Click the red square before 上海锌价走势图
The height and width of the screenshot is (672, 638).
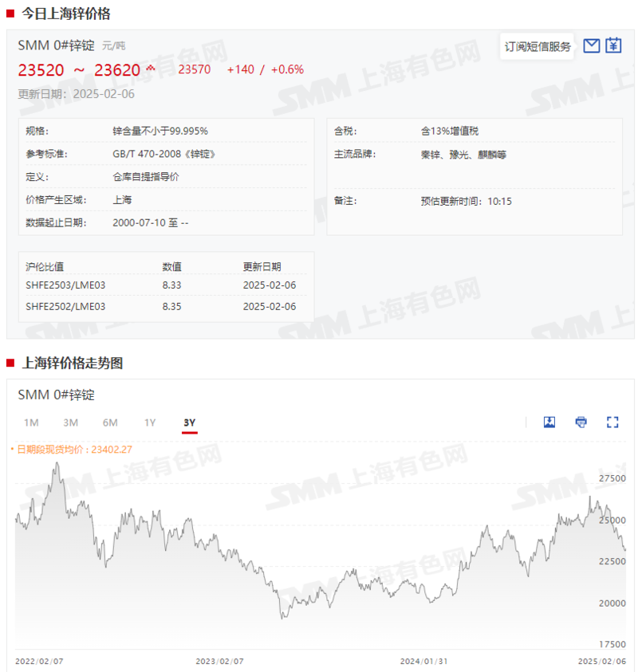(x=11, y=362)
